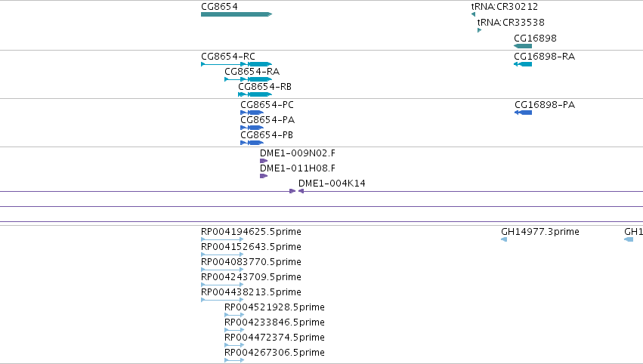643x364 pixels.
Task: Click the DME1-011H08.F purple arrow glyph
Action: click(264, 176)
